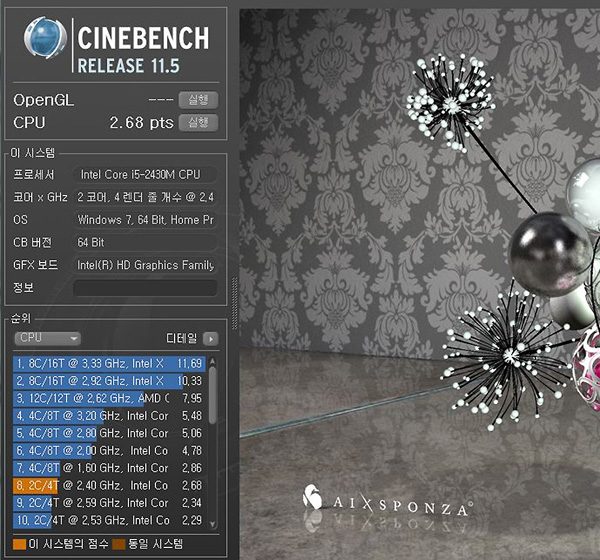Click the ranking list scrollbar thumb

point(213,395)
